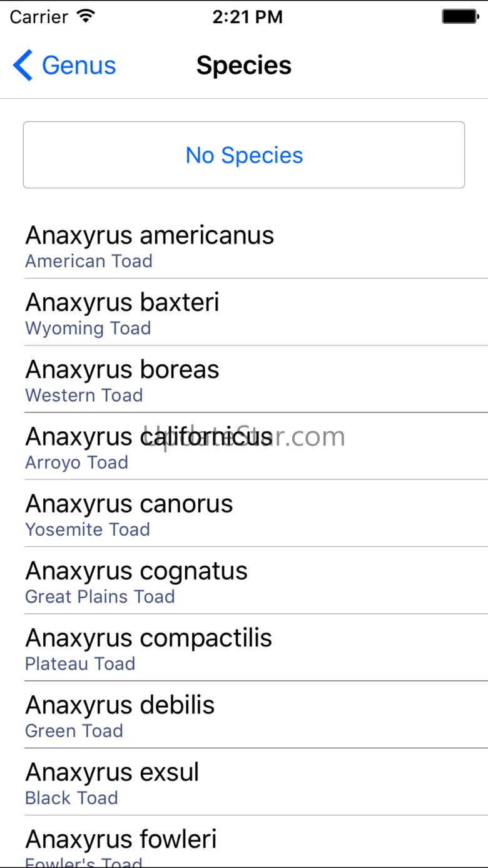
Task: Tap the 2:21 PM clock
Action: point(247,17)
